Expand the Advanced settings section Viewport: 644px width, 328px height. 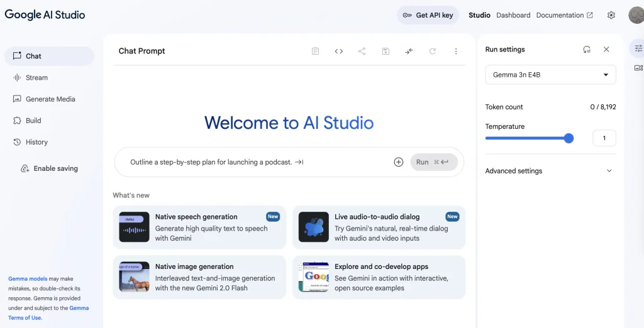pos(550,171)
